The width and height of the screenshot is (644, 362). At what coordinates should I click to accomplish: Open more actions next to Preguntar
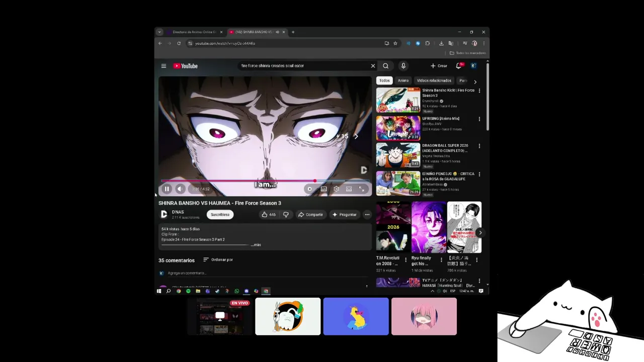tap(367, 215)
